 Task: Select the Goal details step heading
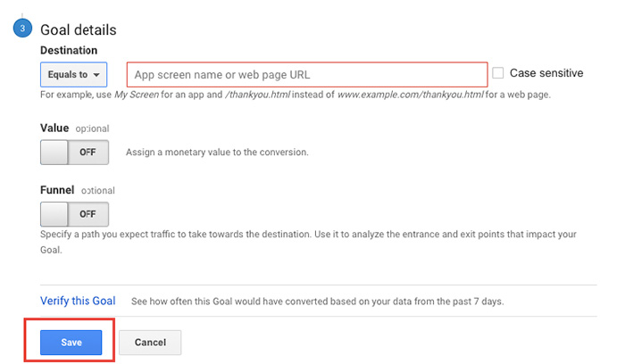(x=79, y=29)
